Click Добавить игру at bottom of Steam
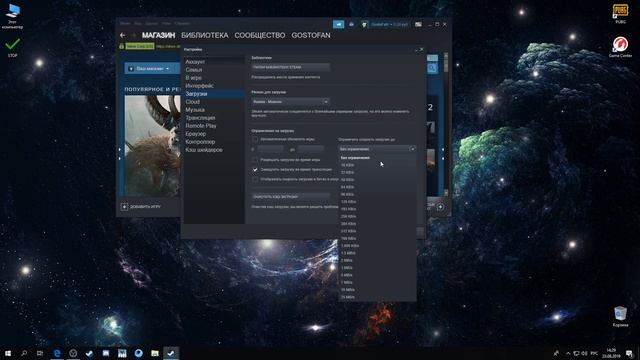Viewport: 640px width, 360px height. pyautogui.click(x=145, y=207)
